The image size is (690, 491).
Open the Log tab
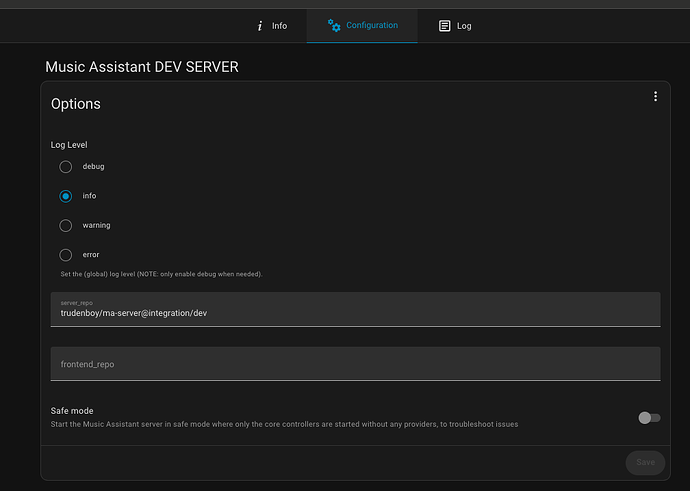pyautogui.click(x=455, y=26)
